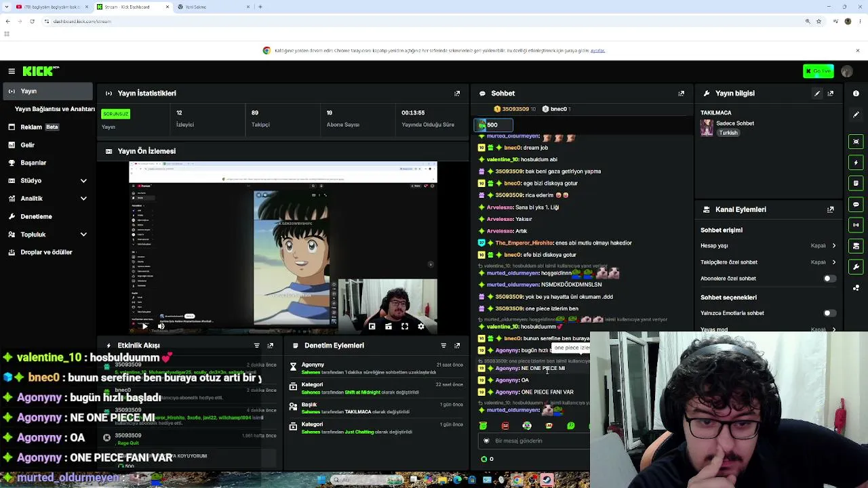Select the Agonyny timeout moderation entry
Viewport: 868px width, 488px height.
pos(376,369)
